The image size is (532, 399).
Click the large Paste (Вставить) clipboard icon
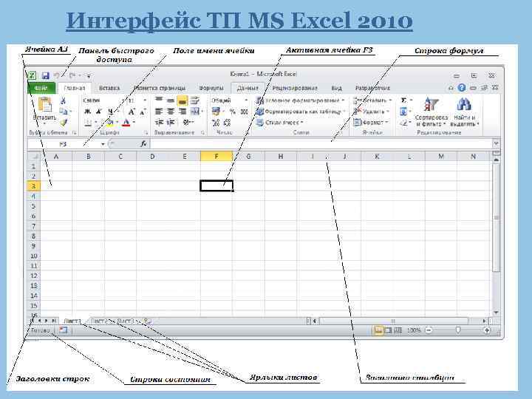(x=45, y=104)
